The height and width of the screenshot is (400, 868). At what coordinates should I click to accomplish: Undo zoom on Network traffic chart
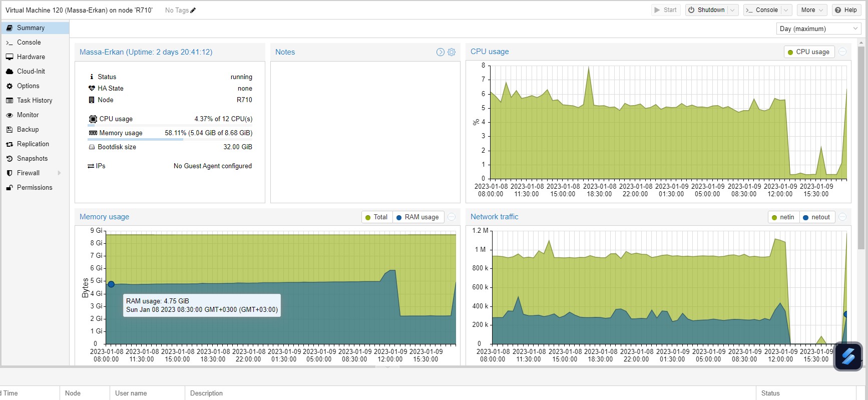click(x=842, y=217)
